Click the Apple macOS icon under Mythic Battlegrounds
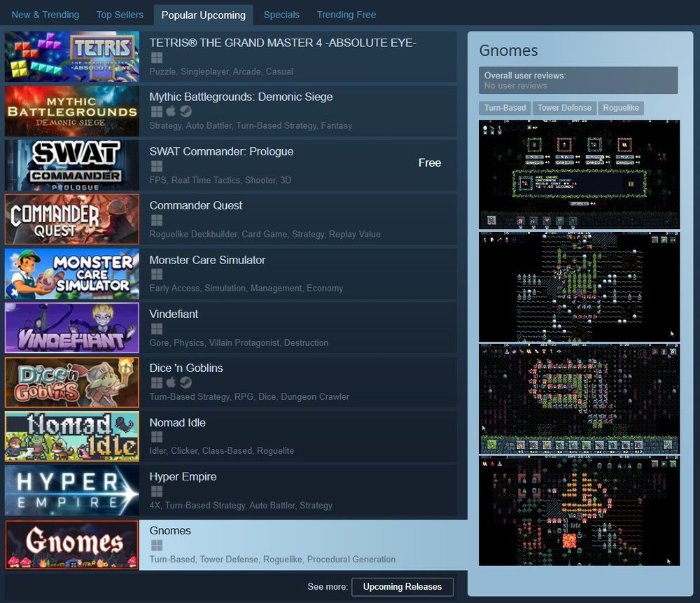700x603 pixels. point(171,111)
